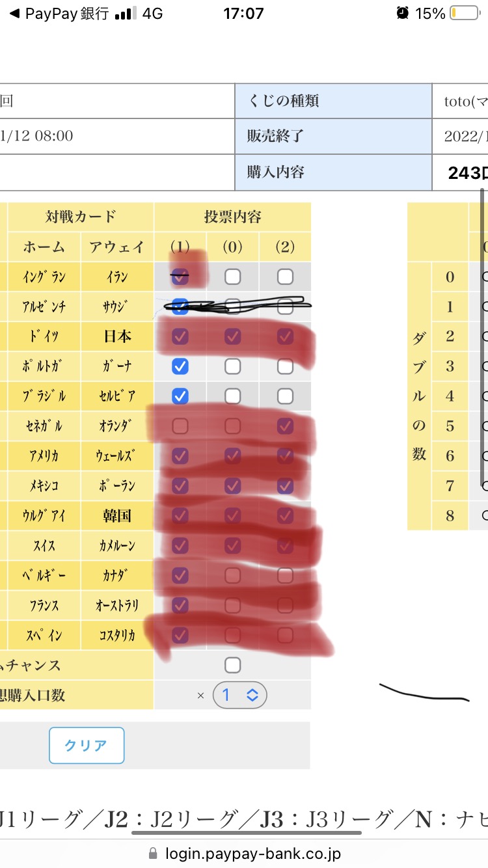Check away win (2) for ブラジル vs セルビア
Viewport: 488px width, 868px height.
(x=285, y=396)
